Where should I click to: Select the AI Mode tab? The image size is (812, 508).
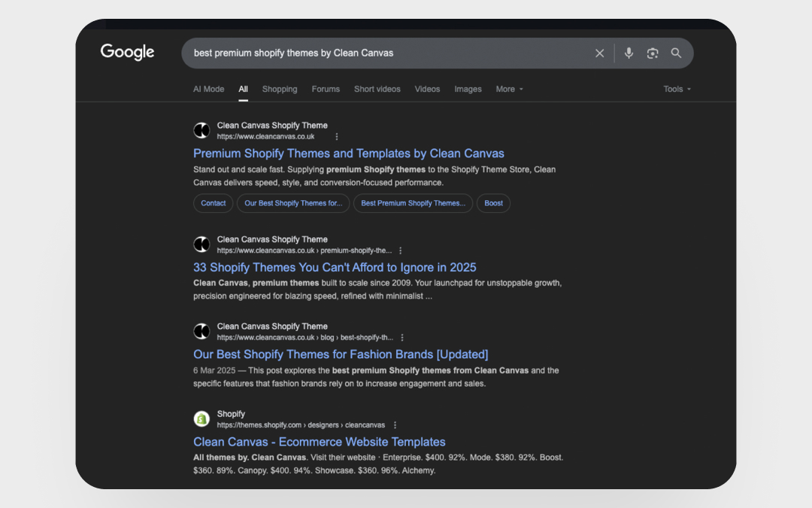pos(208,89)
